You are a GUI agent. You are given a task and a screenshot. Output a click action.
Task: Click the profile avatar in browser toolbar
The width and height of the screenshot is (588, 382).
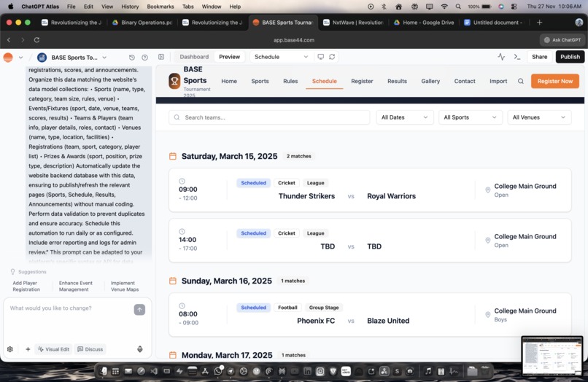tap(579, 23)
